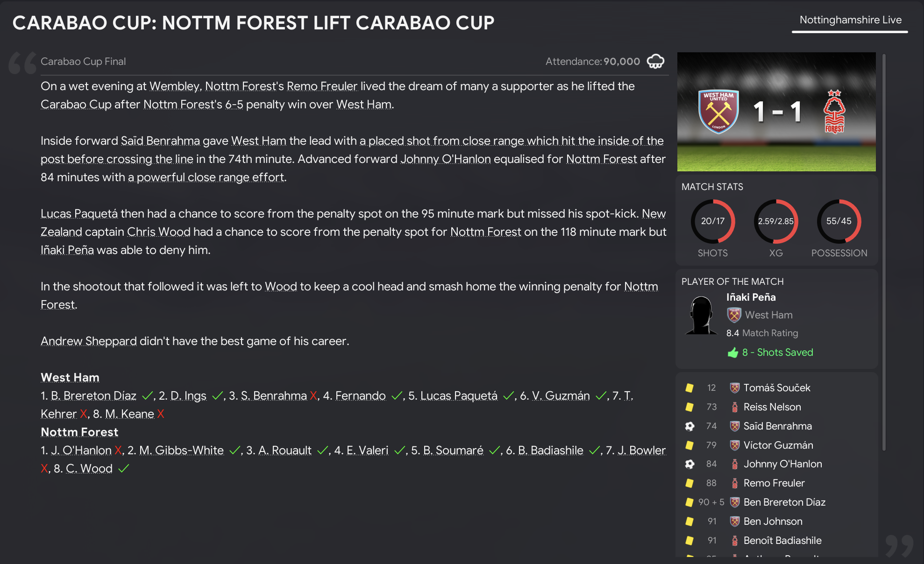
Task: Click the match events scrollbar
Action: tap(884, 252)
